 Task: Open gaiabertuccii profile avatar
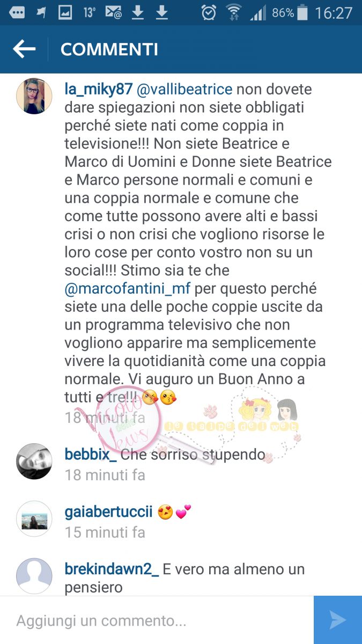point(34,518)
